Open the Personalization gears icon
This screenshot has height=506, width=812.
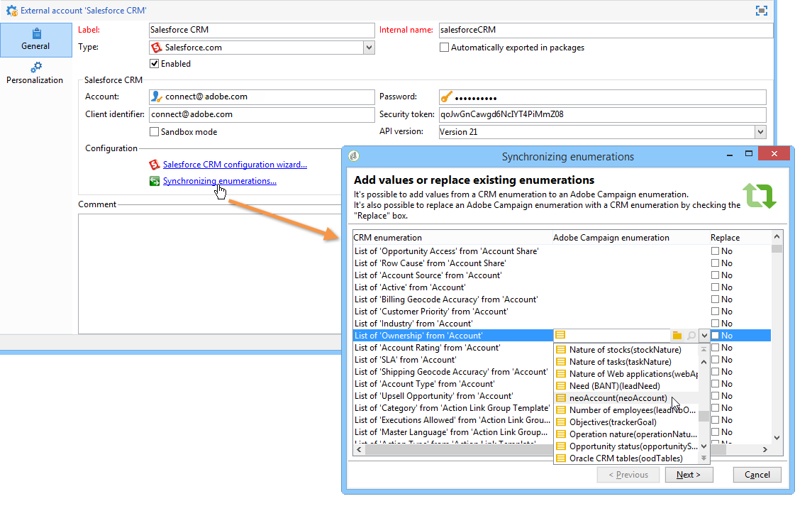click(x=35, y=67)
